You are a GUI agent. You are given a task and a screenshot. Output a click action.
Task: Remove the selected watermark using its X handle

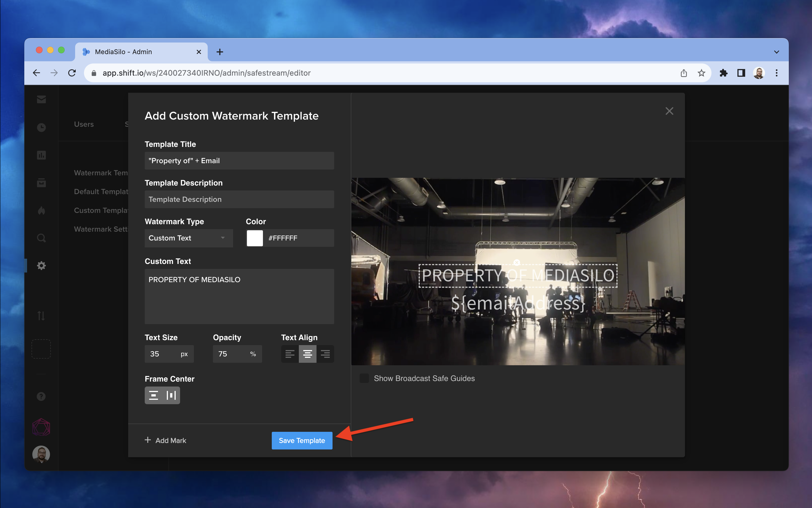point(517,262)
